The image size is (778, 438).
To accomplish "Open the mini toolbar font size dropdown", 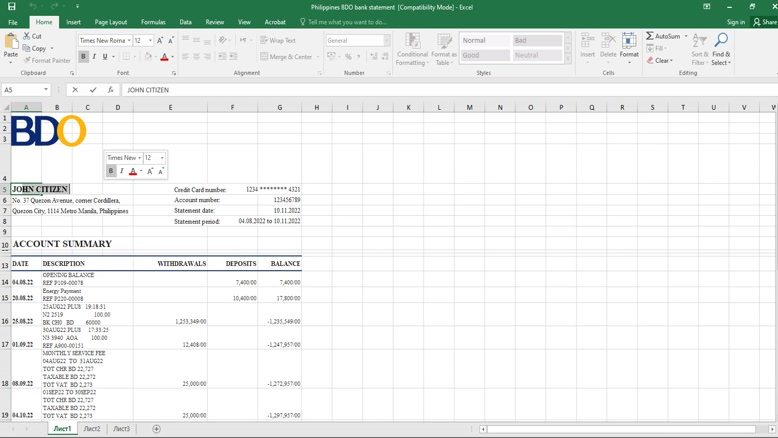I will click(x=162, y=158).
